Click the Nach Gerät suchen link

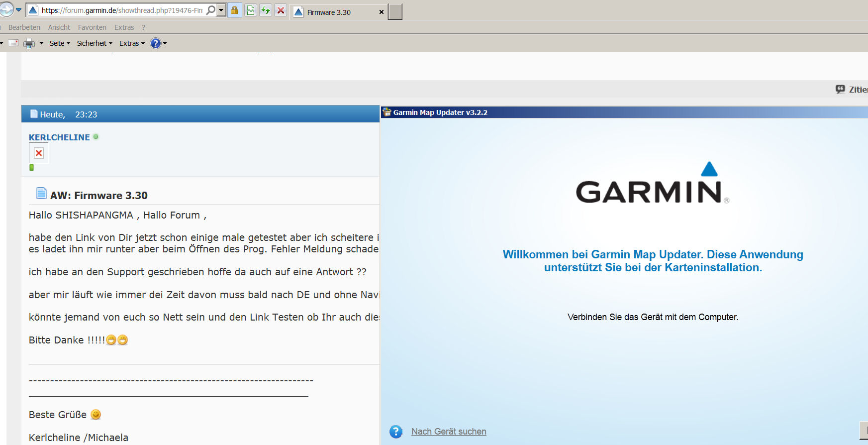(449, 432)
